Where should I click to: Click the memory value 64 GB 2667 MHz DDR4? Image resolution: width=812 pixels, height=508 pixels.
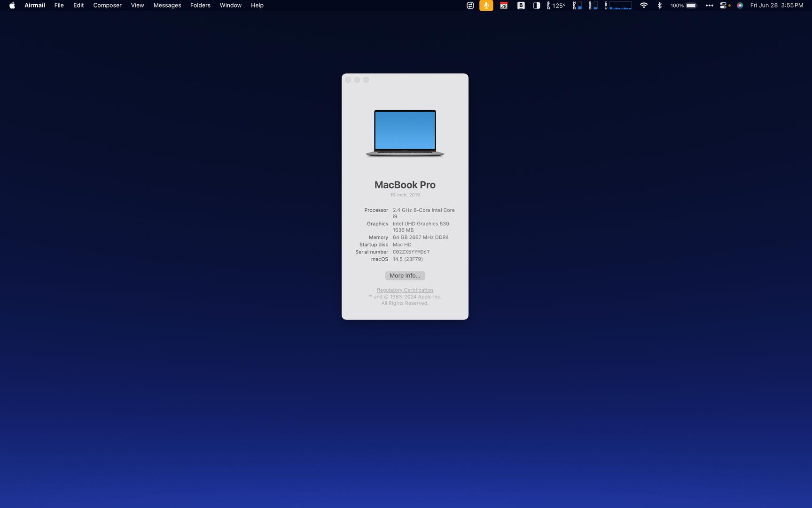(x=421, y=238)
